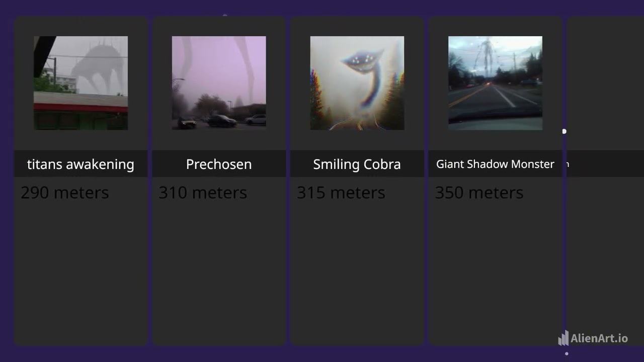644x362 pixels.
Task: Click the Smiling Cobra title label
Action: coord(357,164)
